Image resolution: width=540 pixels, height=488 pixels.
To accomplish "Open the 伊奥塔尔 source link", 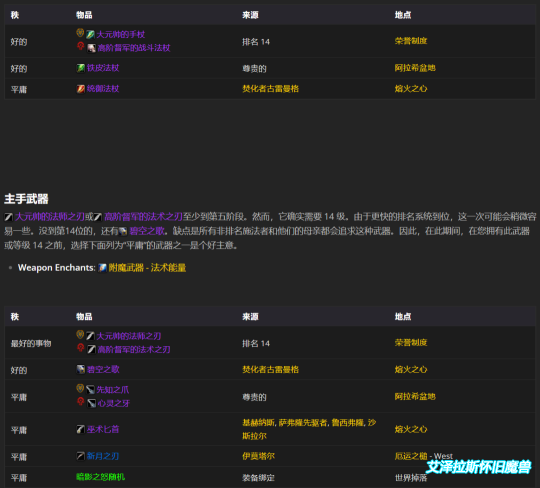I will pyautogui.click(x=258, y=456).
